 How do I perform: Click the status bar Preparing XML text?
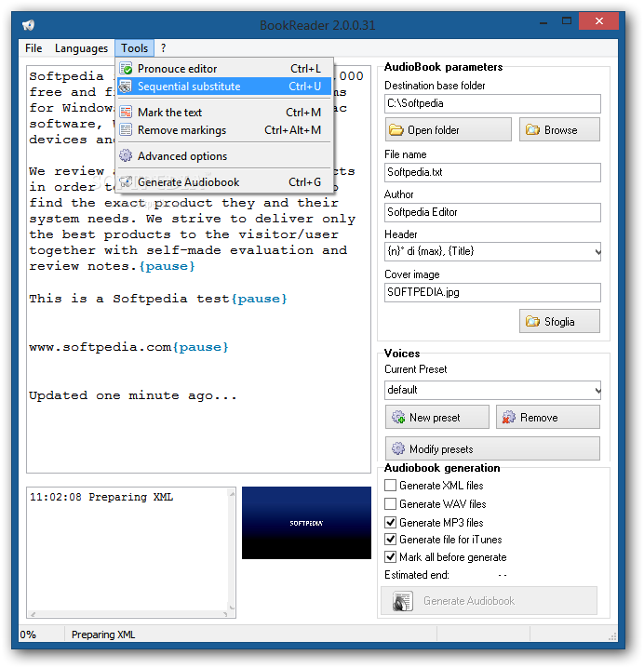tap(103, 635)
